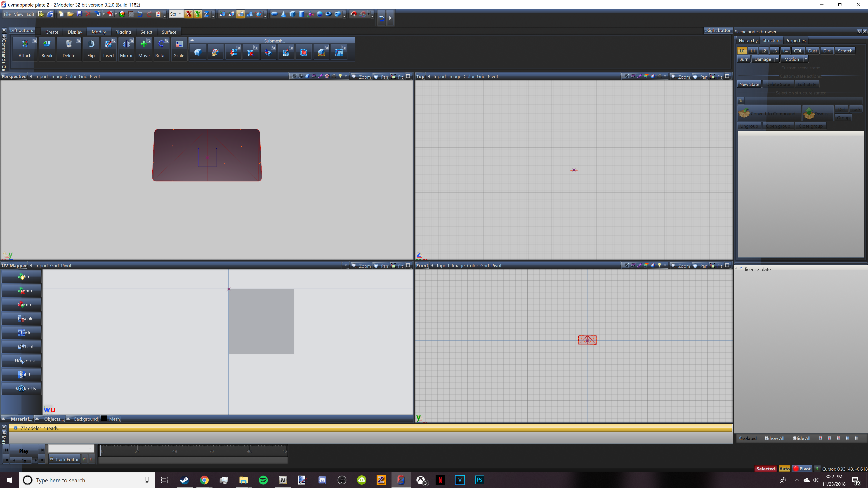Screen dimensions: 868x488
Task: Select the Move tool
Action: point(144,49)
